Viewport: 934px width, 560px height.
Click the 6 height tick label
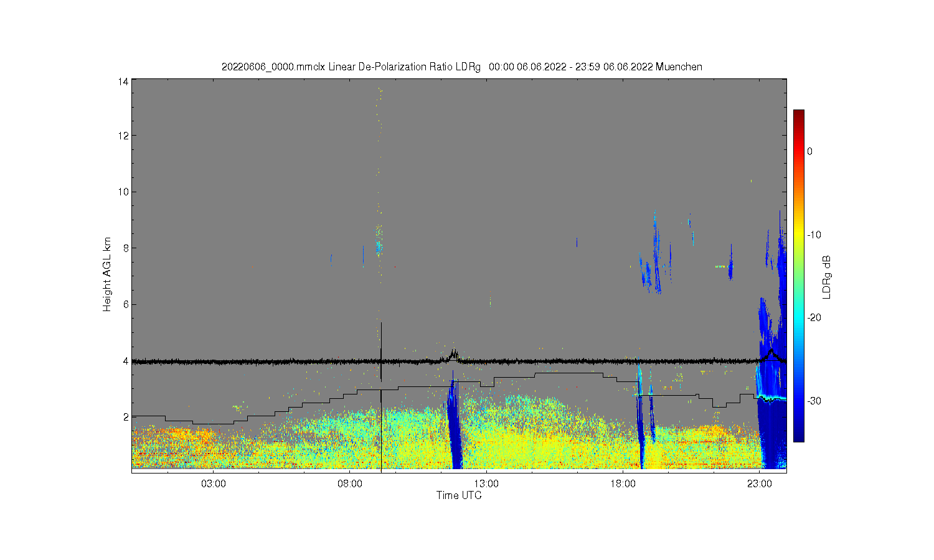pos(126,304)
